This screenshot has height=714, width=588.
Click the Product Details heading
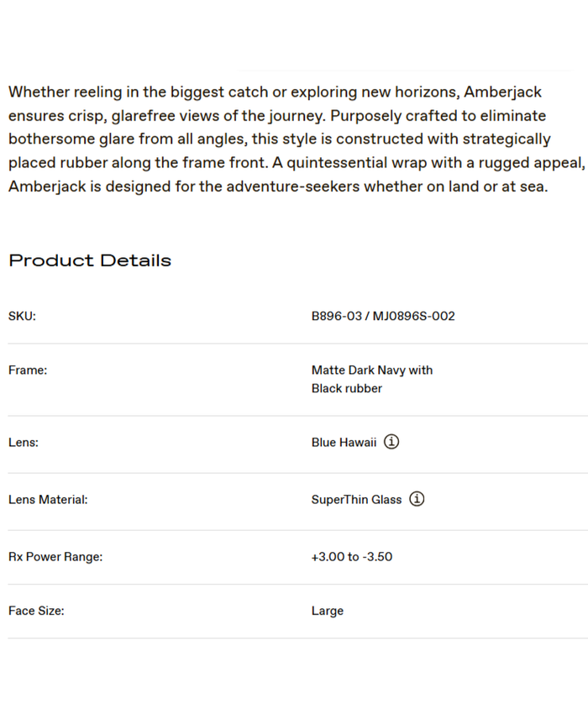coord(90,260)
